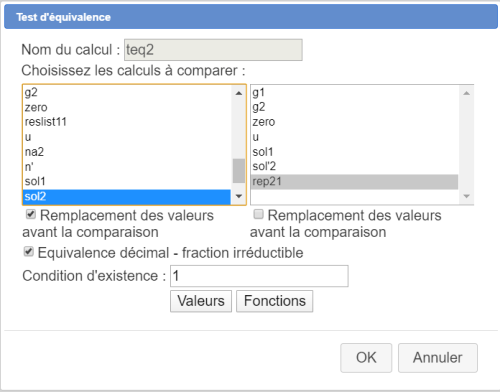Focus the Condition d'existence field
Screen dimensions: 500x392
(x=259, y=276)
